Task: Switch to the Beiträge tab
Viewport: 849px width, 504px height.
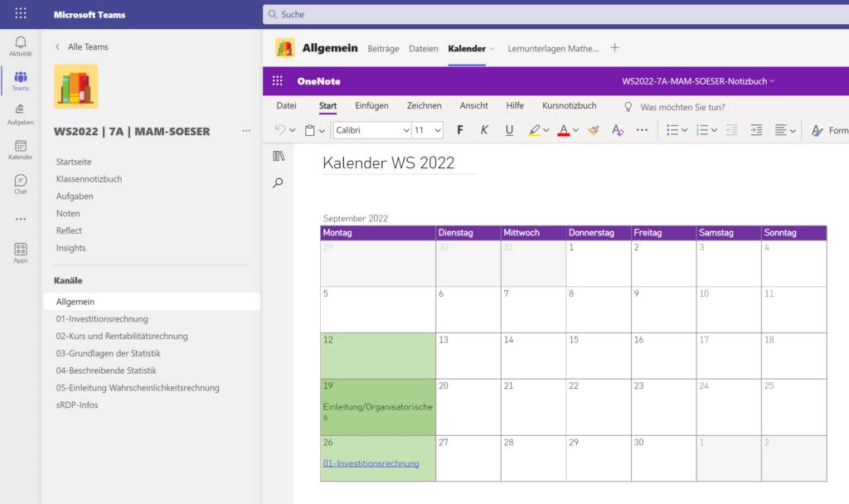Action: [383, 49]
